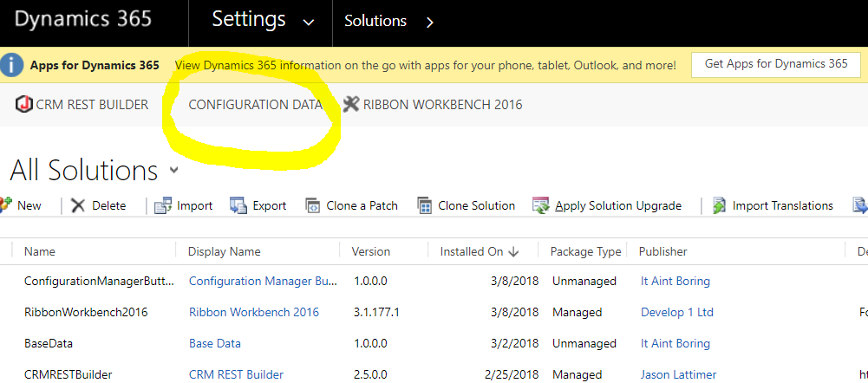Open the Settings dropdown chevron

point(309,23)
